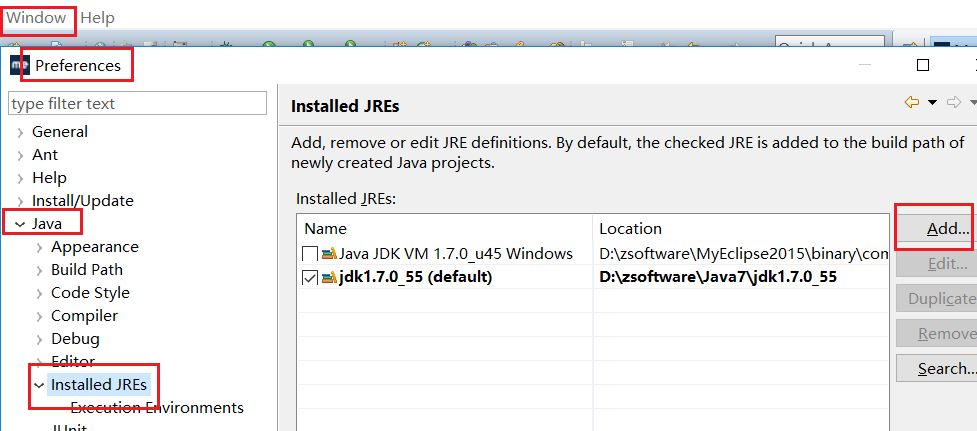Check the Java JDK VM 1.7.0_u45 checkbox
977x431 pixels.
point(310,254)
